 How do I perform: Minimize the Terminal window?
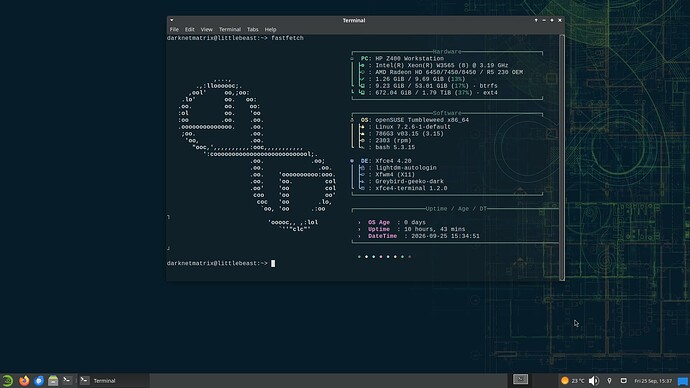(x=544, y=20)
